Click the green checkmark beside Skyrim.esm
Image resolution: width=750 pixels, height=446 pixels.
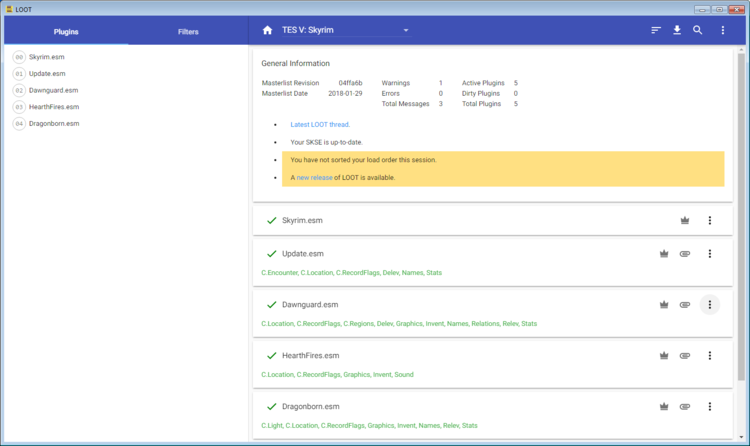[x=272, y=220]
